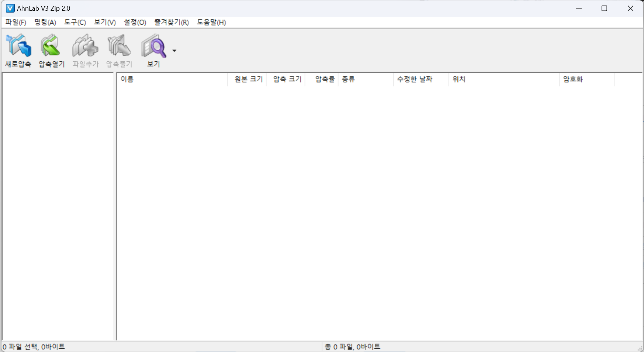The image size is (644, 352).
Task: Click the AhnLab V3 Zip title bar icon
Action: coord(10,8)
